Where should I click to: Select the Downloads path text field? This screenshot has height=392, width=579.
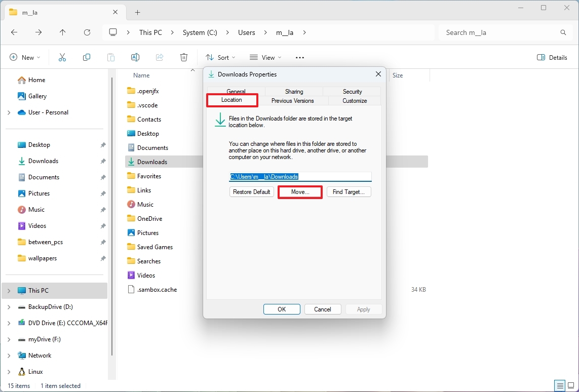(x=300, y=176)
